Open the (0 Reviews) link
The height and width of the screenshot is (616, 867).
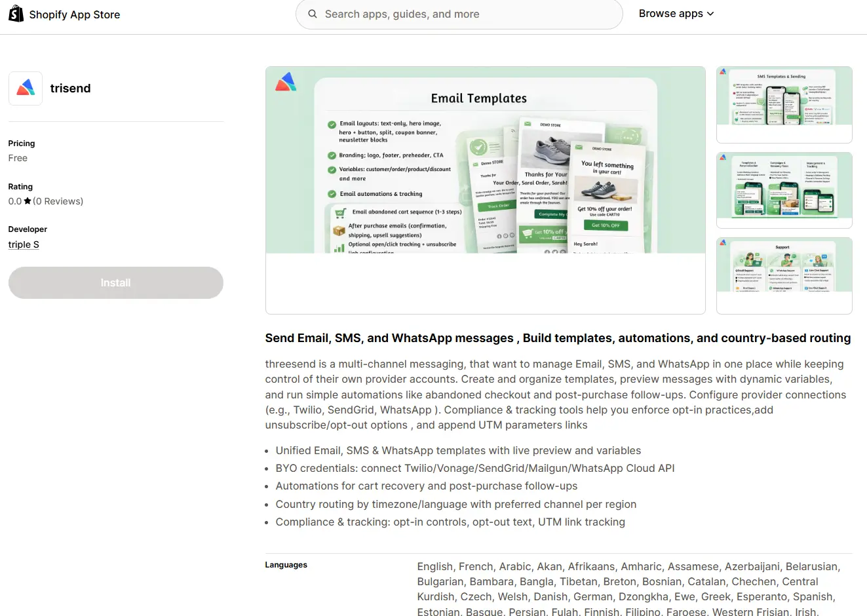tap(58, 201)
